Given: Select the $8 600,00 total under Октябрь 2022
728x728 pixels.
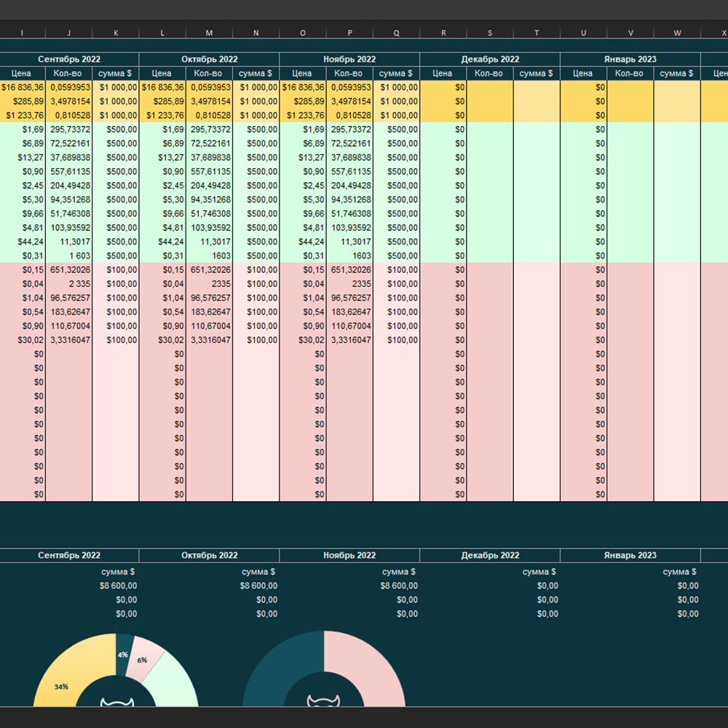Looking at the screenshot, I should (x=258, y=586).
